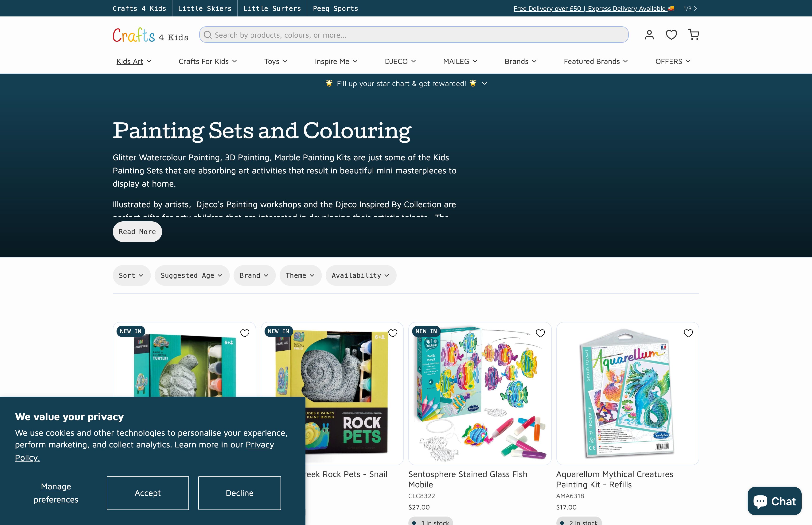Click the Read More button

[x=137, y=231]
